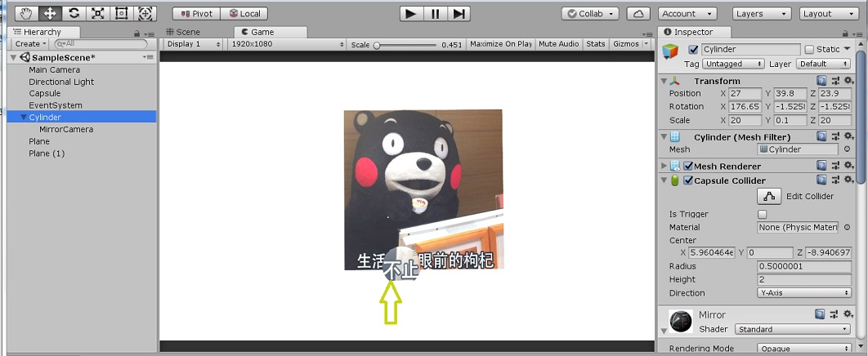The height and width of the screenshot is (356, 868).
Task: Open the Display 1 dropdown
Action: click(x=193, y=44)
